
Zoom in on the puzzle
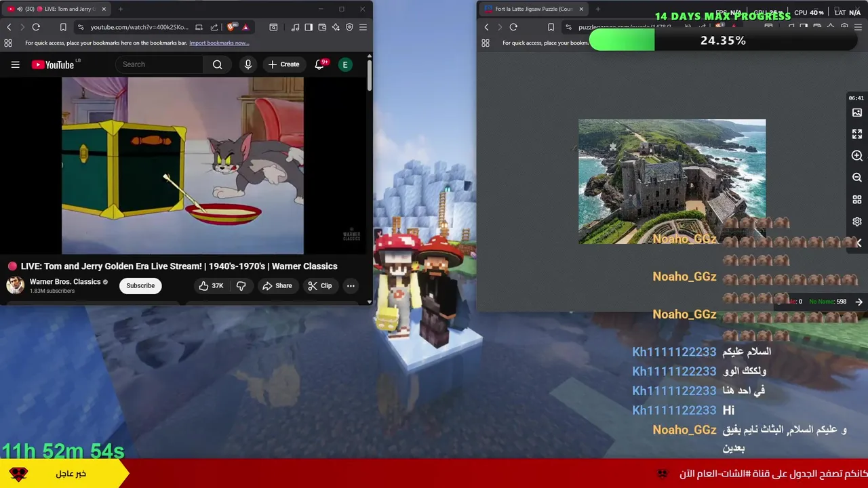point(857,156)
